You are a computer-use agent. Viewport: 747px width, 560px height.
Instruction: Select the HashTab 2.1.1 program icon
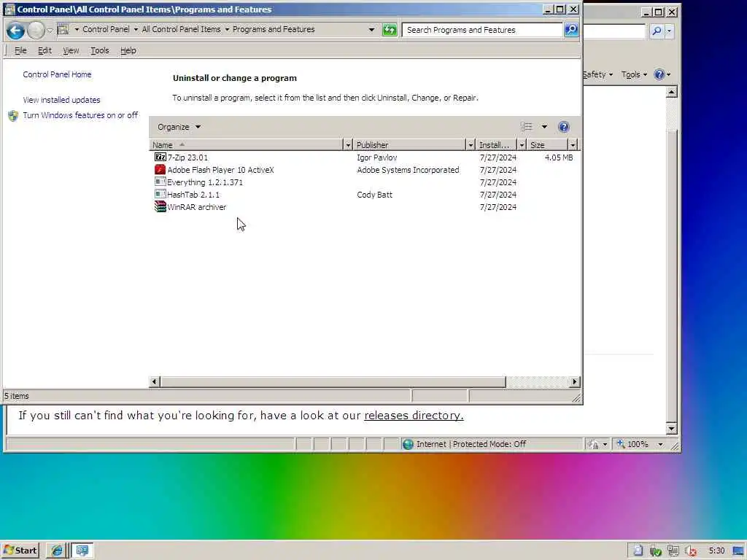click(160, 194)
